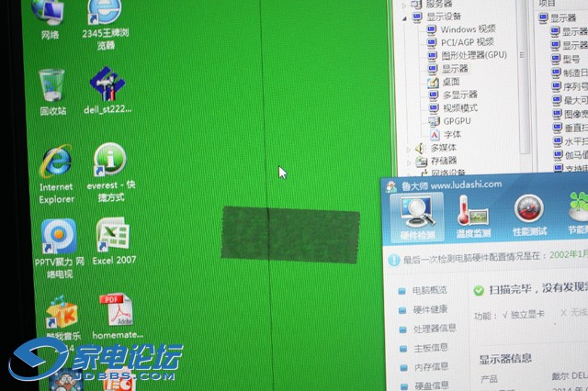Expand the 多媒体 tree node arrow
The height and width of the screenshot is (391, 588).
pos(408,150)
